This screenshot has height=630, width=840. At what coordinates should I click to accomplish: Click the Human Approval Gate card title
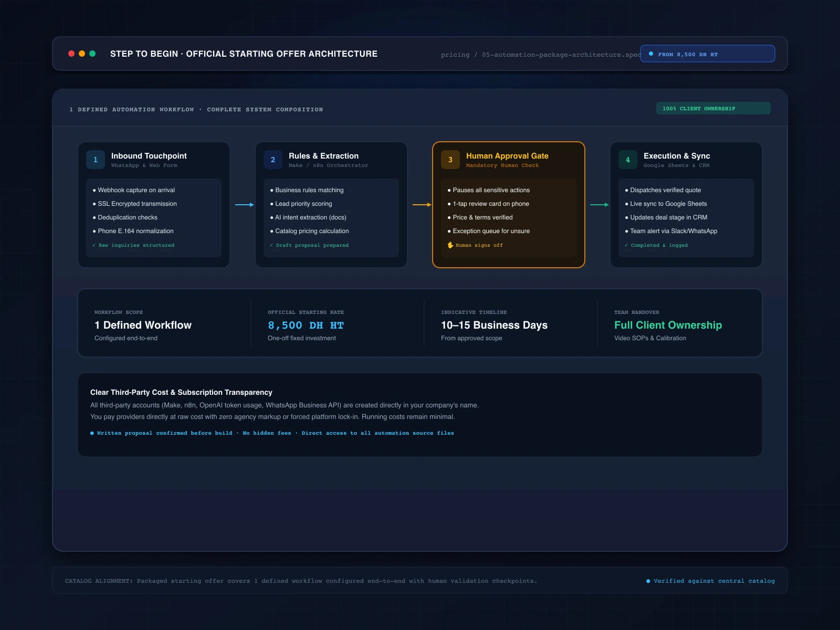pyautogui.click(x=507, y=156)
